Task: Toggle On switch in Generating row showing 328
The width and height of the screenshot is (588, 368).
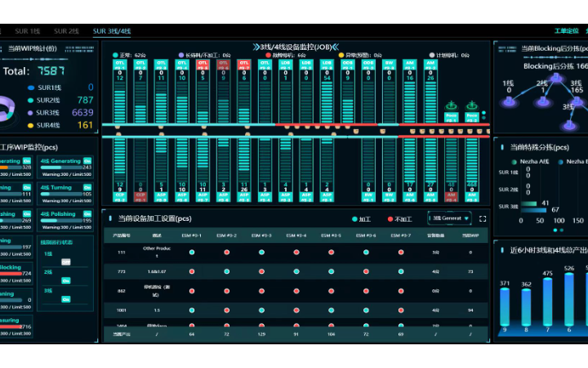Action: pyautogui.click(x=27, y=161)
